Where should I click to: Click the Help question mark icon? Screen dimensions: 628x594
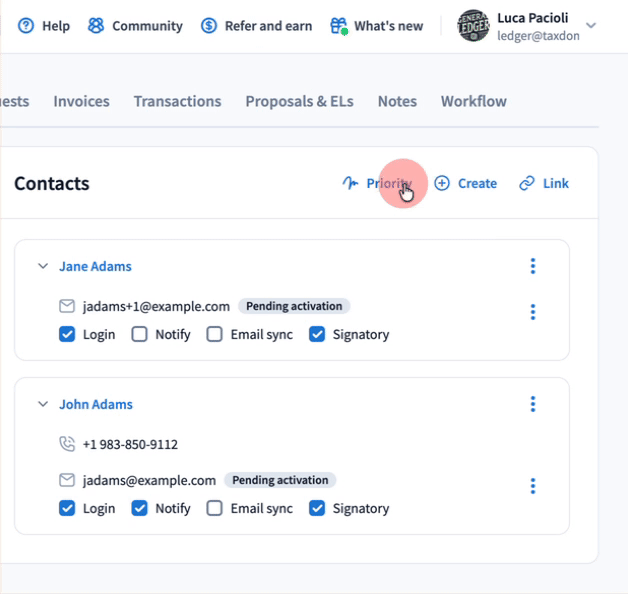26,26
